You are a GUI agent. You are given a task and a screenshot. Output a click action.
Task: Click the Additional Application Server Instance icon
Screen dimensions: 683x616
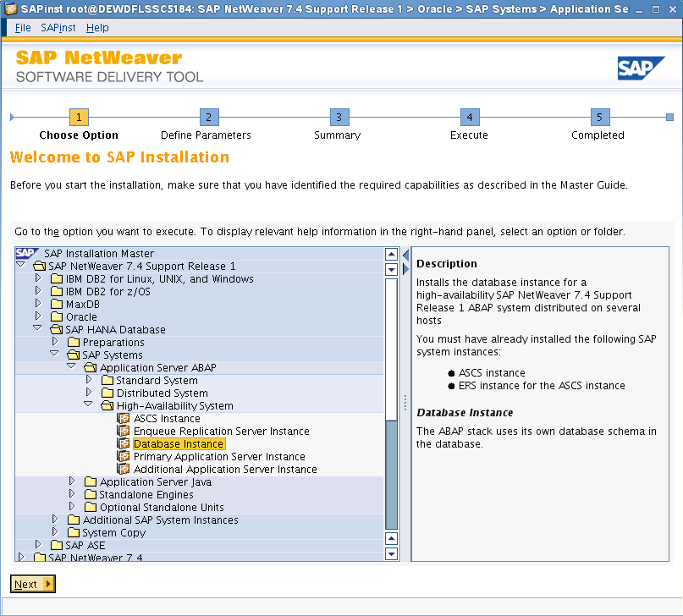pyautogui.click(x=124, y=469)
